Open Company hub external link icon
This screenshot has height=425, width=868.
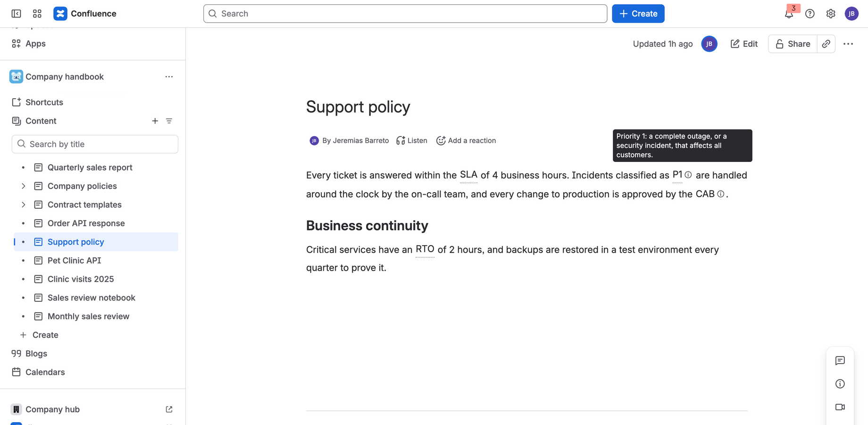[169, 409]
